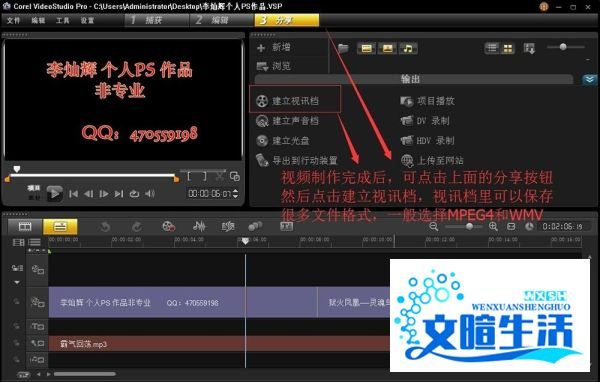Switch to step 2 编辑 tab
This screenshot has height=382, width=600.
click(x=222, y=20)
